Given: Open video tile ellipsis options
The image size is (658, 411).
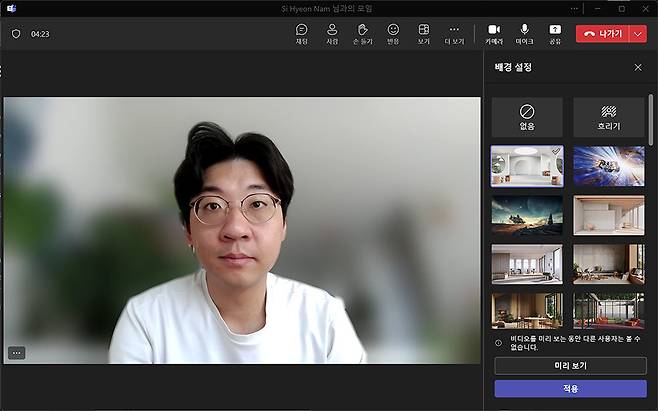Looking at the screenshot, I should pos(16,353).
